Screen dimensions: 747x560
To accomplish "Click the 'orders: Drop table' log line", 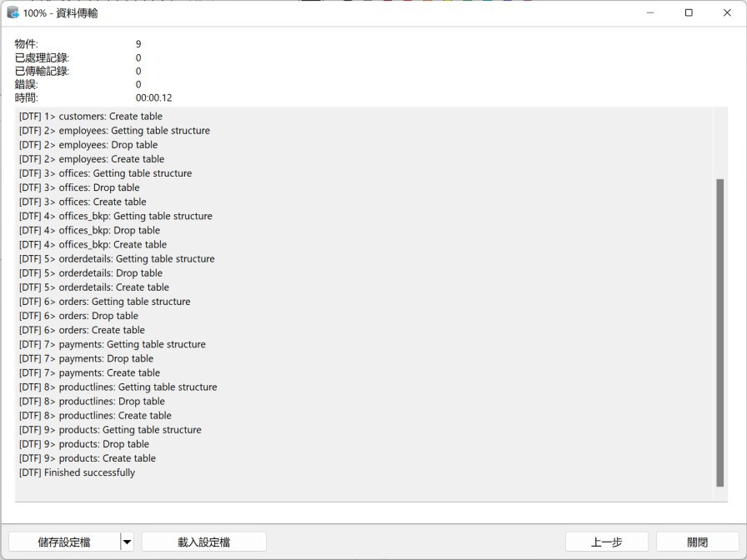I will coord(79,316).
